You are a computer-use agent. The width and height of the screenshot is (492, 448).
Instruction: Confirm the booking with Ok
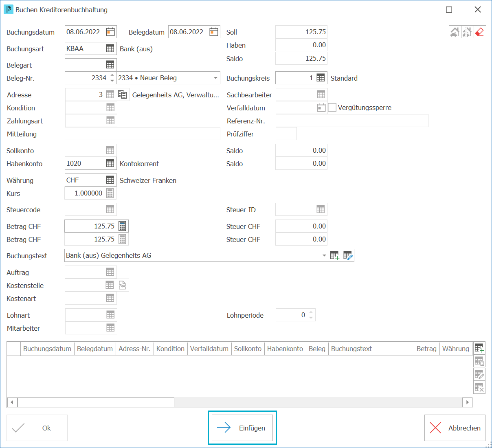(x=37, y=428)
